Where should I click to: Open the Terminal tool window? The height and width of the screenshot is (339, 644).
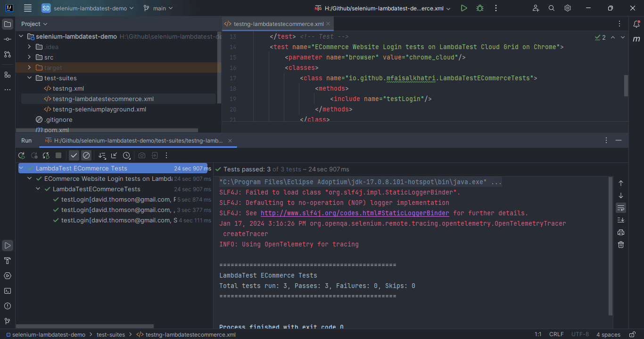(x=7, y=290)
